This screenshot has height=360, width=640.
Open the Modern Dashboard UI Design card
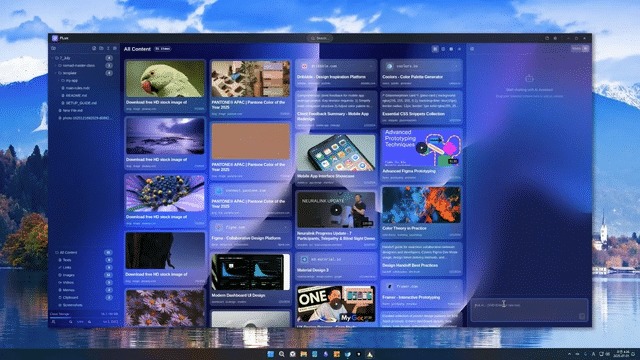[x=250, y=279]
